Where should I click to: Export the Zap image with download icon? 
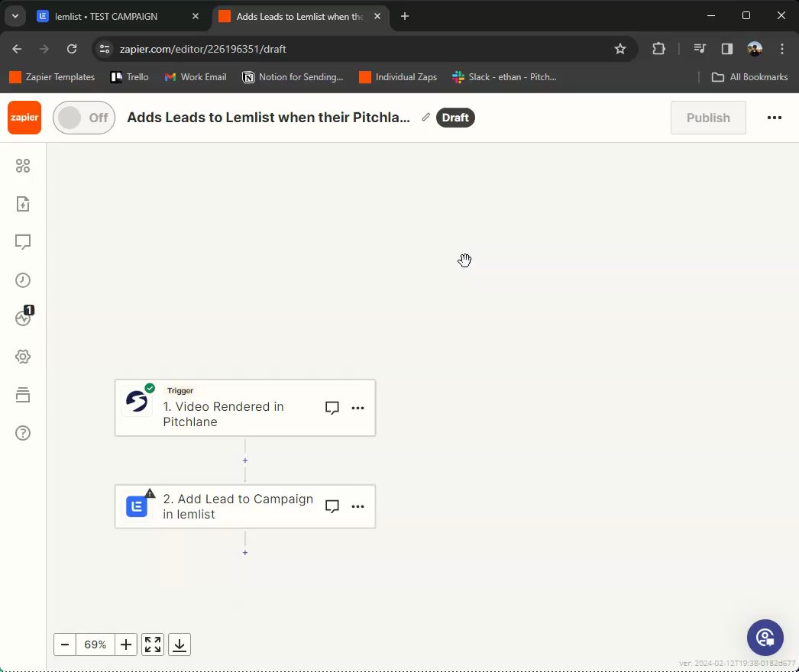pos(180,645)
